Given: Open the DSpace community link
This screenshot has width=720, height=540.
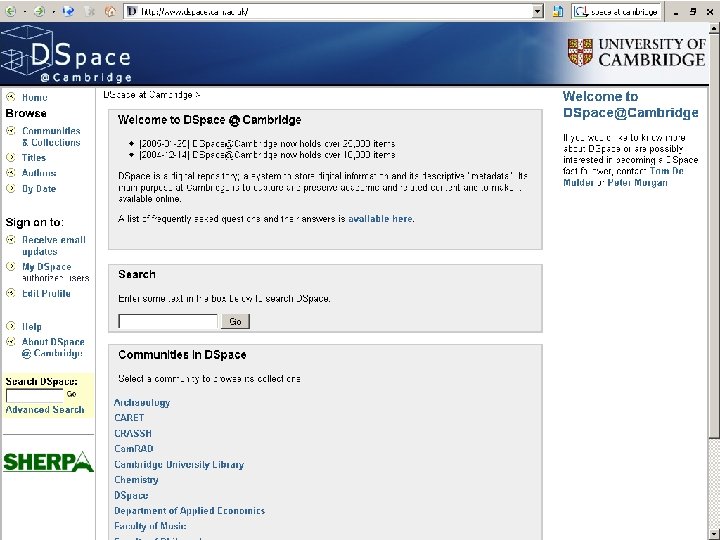Looking at the screenshot, I should (x=131, y=495).
